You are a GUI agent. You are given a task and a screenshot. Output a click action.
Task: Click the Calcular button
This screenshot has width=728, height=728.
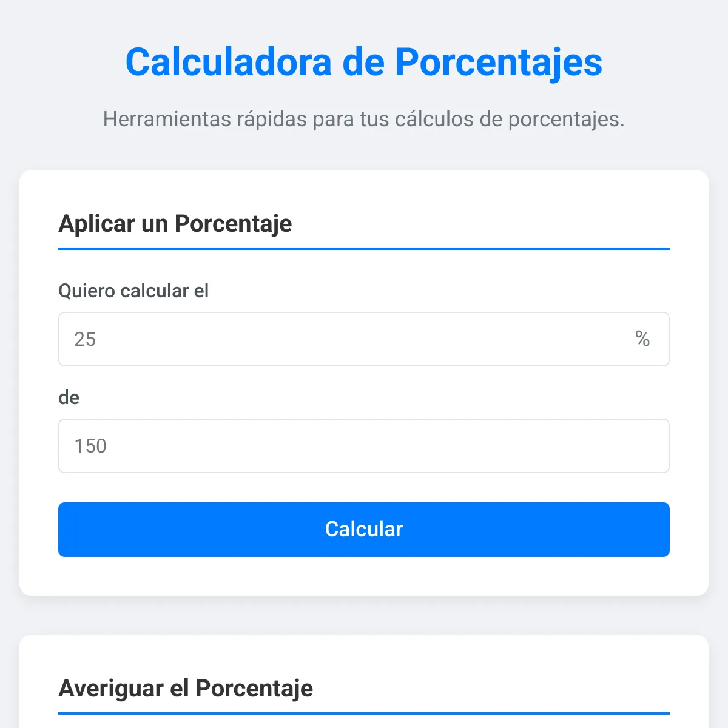363,529
